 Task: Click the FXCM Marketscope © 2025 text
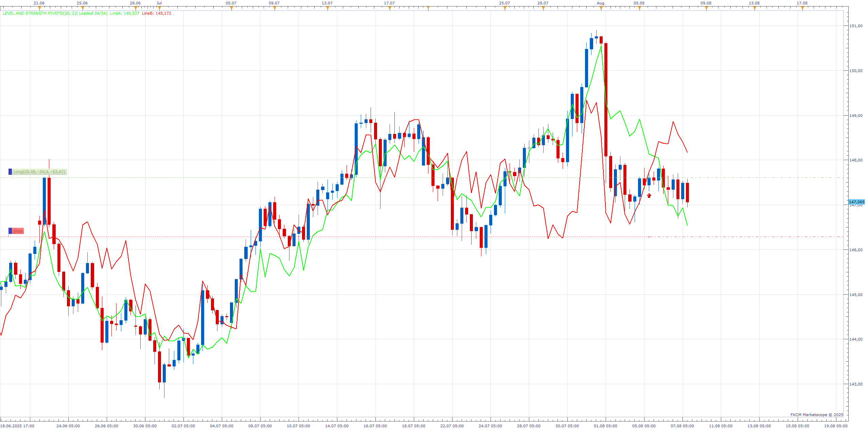[817, 415]
